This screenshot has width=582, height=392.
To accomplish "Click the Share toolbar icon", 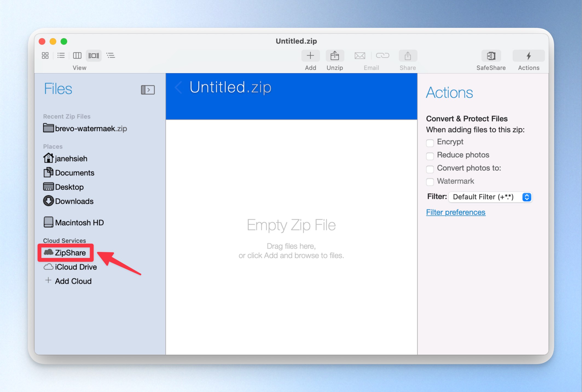I will point(408,56).
